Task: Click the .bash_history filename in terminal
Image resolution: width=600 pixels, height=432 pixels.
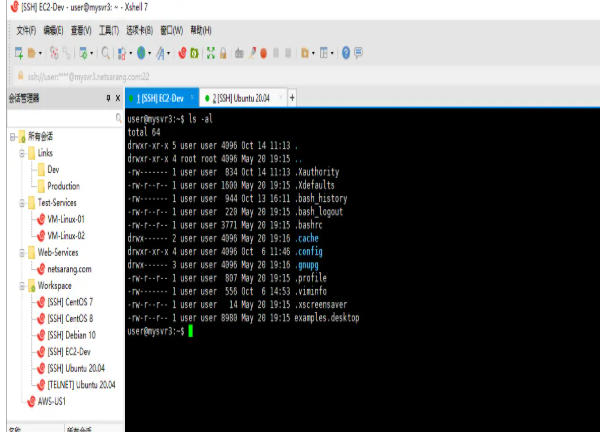Action: pyautogui.click(x=321, y=198)
